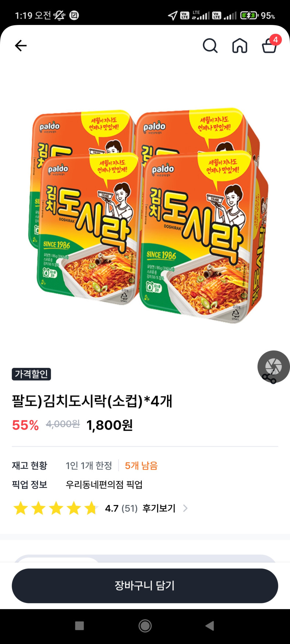Tap Android back triangle button
This screenshot has height=644, width=290.
[x=210, y=626]
